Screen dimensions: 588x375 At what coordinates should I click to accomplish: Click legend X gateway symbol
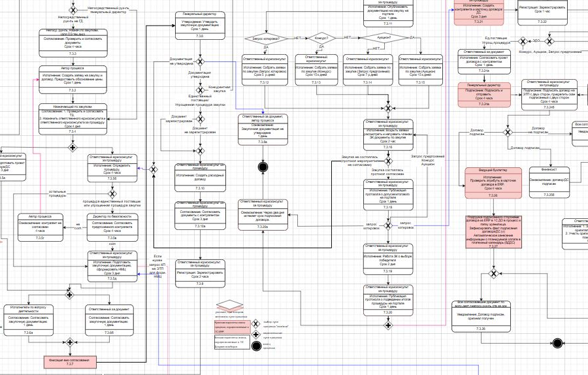pos(255,323)
